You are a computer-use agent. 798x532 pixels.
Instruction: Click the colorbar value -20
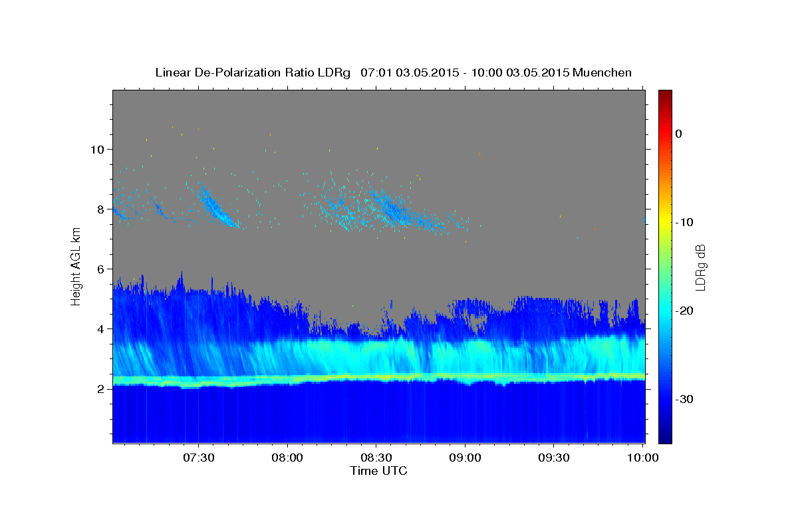[x=685, y=311]
